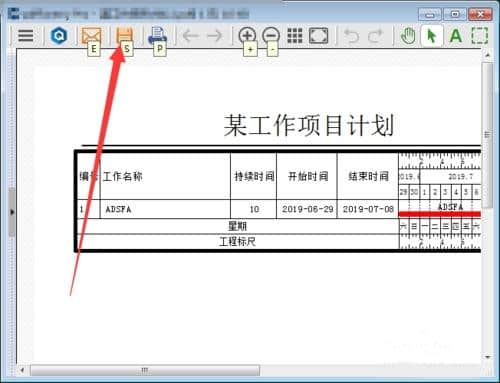
Task: Save document using floppy disk icon
Action: (x=124, y=36)
